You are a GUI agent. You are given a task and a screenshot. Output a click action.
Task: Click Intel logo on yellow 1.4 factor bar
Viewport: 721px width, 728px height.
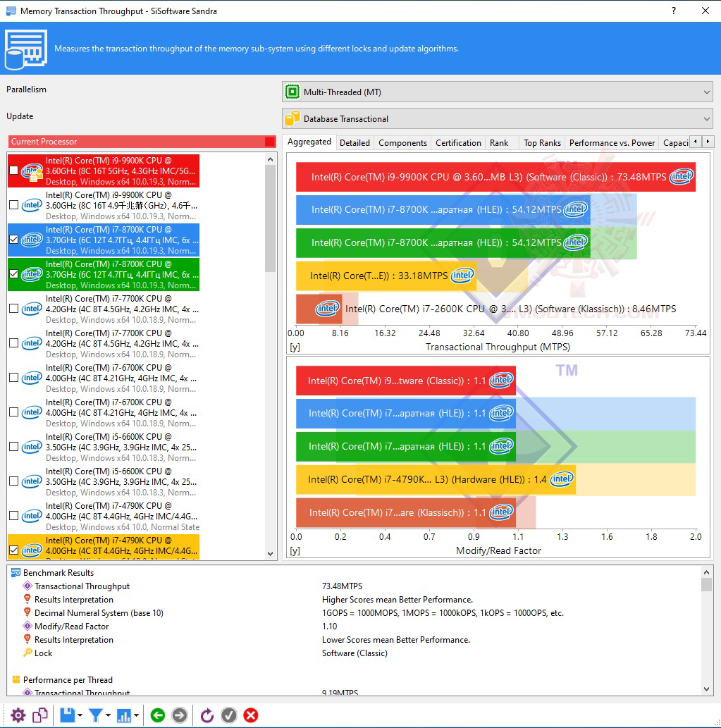click(562, 479)
